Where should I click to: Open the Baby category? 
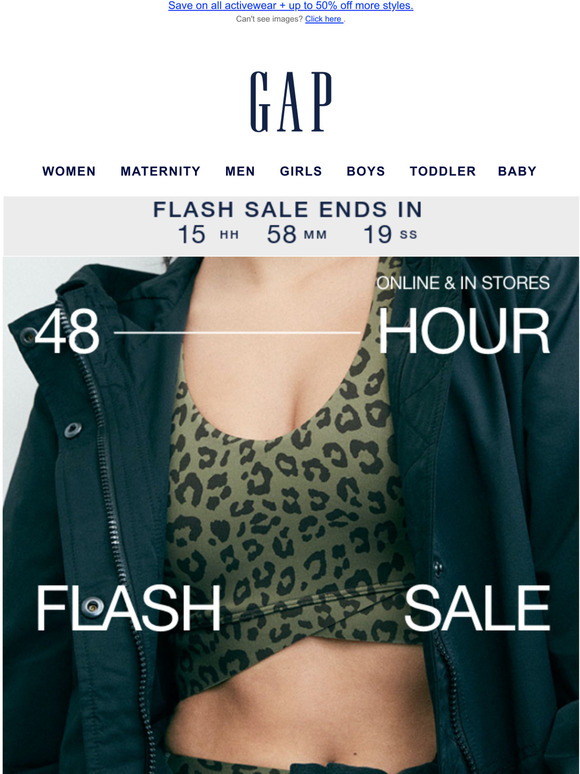(517, 171)
